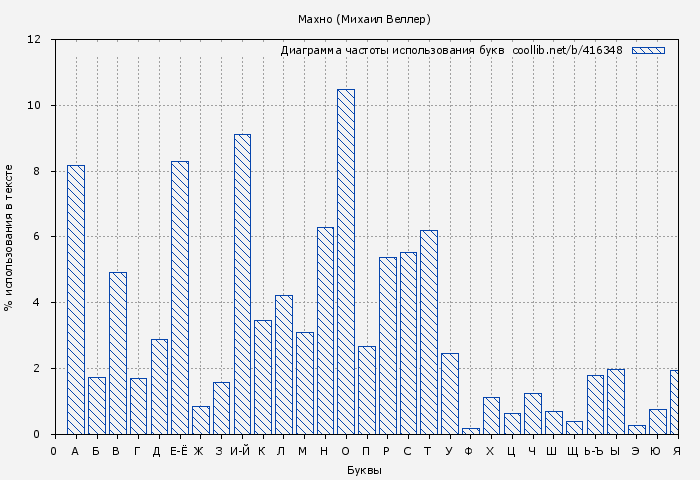
Task: Click the bar for letter Ы
Action: point(616,401)
